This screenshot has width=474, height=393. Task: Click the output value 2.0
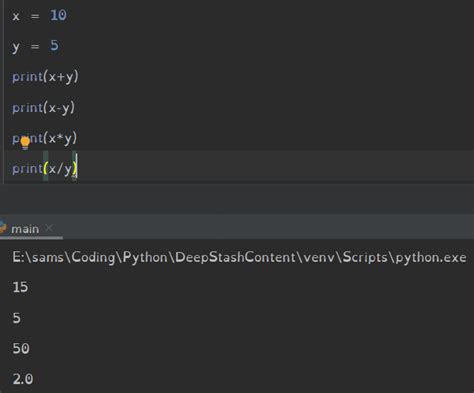click(23, 379)
